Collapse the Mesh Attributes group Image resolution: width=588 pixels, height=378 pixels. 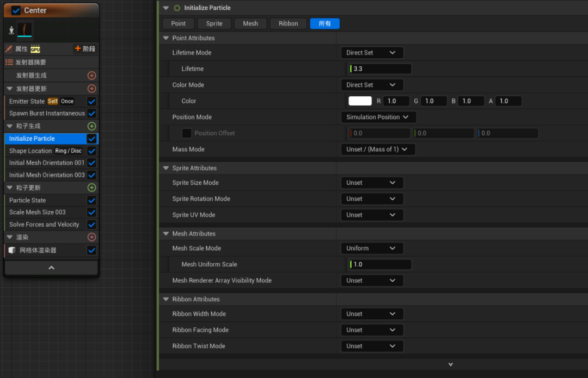(166, 234)
